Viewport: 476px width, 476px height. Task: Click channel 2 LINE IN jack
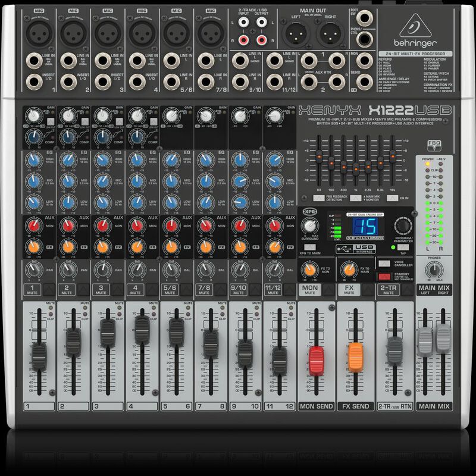pyautogui.click(x=68, y=61)
